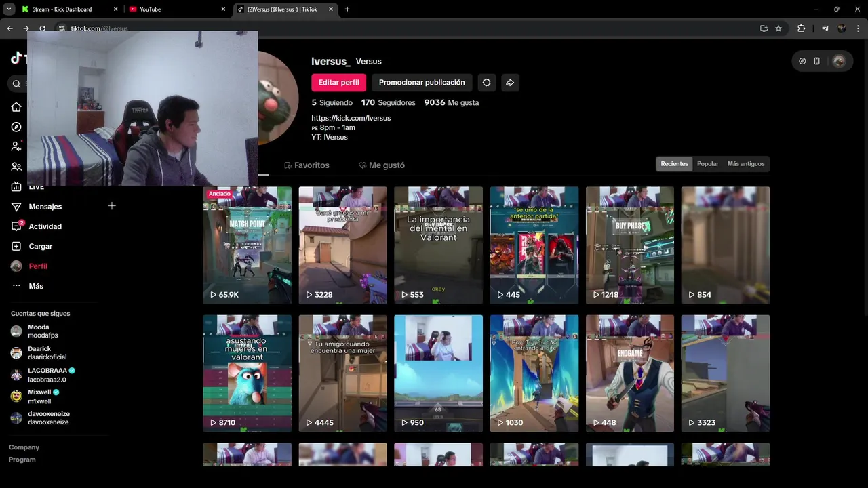Close the TikTok browser tab

point(330,9)
